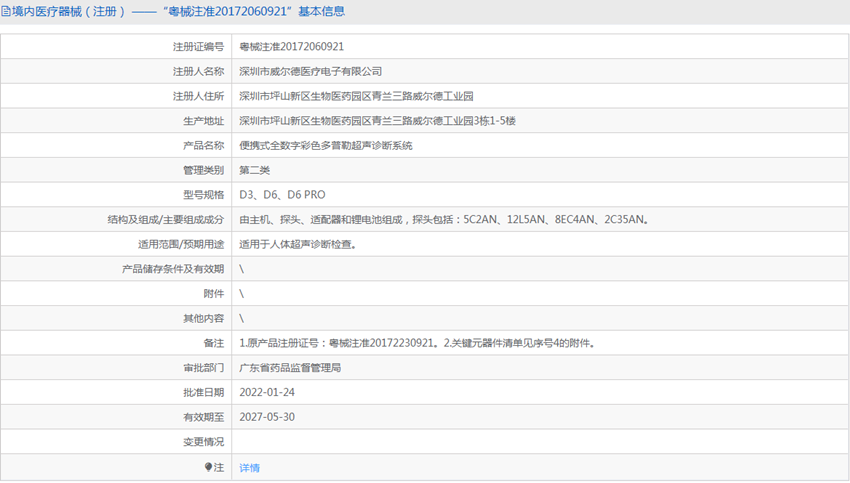Click the 产品名称 label
The width and height of the screenshot is (850, 483).
[x=203, y=146]
